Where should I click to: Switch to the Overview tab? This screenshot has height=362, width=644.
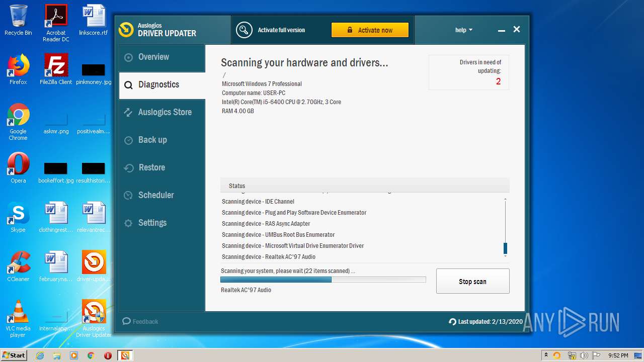pyautogui.click(x=162, y=57)
